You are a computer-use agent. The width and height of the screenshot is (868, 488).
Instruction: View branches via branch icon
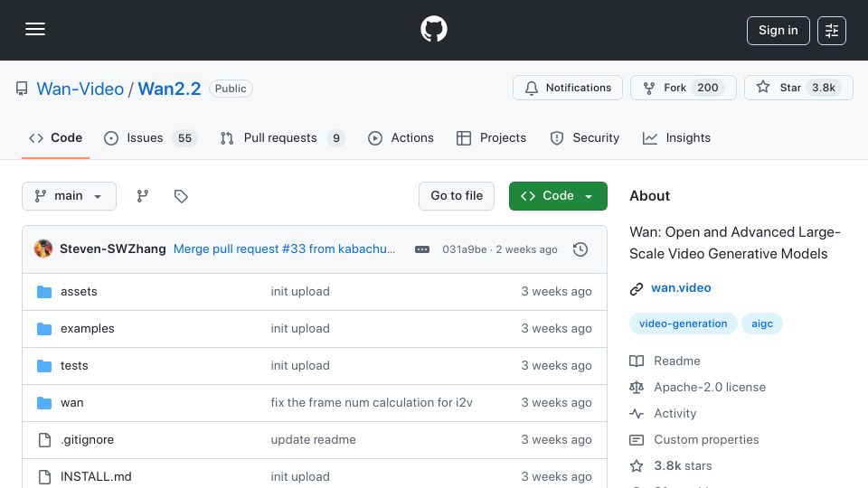click(143, 196)
